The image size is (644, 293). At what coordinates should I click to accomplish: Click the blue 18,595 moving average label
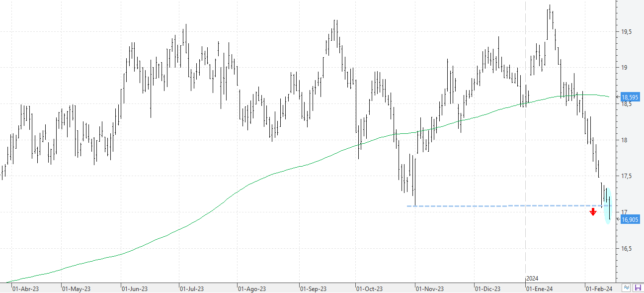pyautogui.click(x=630, y=97)
